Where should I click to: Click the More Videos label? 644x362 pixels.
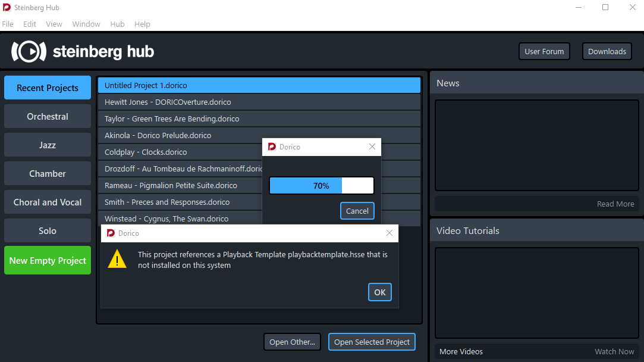[461, 352]
